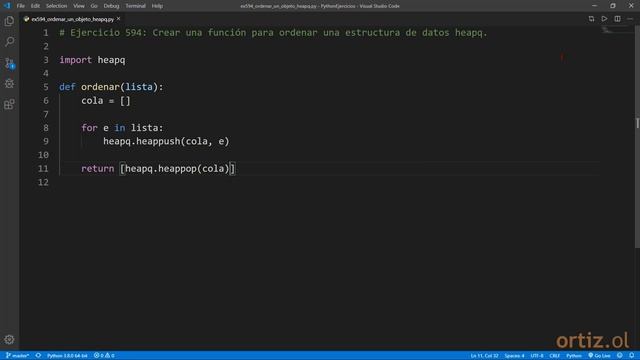Screen dimensions: 640x360
Task: Click the master branch status item
Action: [17, 356]
